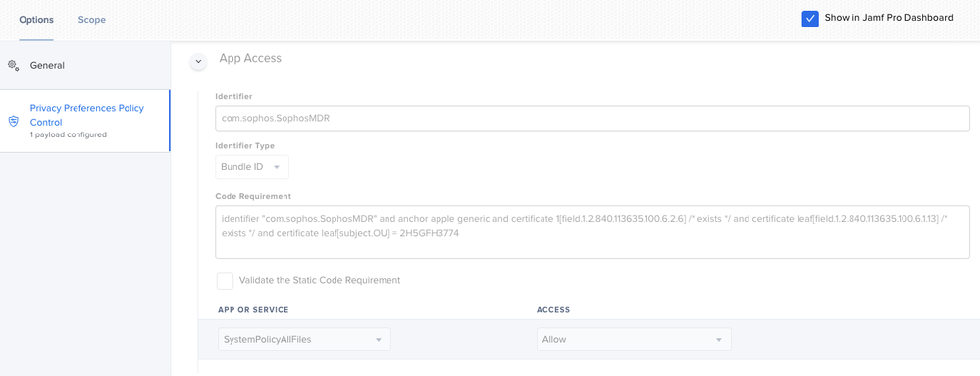Open the Allow access dropdown

(x=634, y=339)
